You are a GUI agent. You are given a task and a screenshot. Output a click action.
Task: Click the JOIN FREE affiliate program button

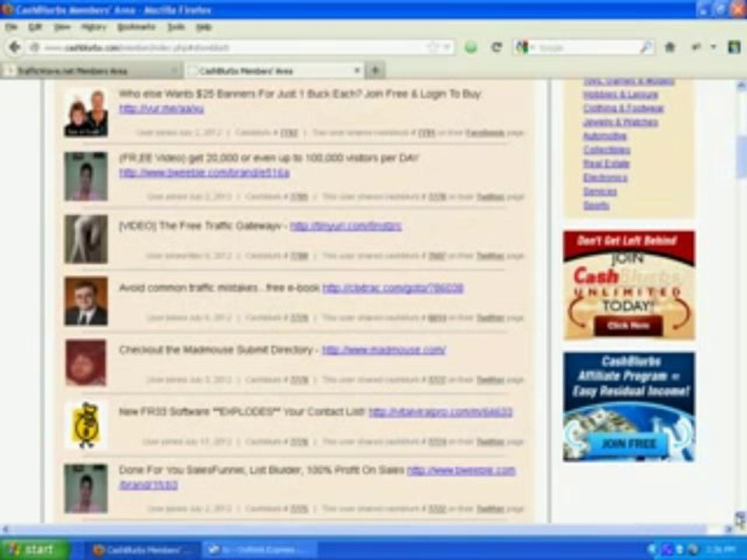(x=629, y=444)
